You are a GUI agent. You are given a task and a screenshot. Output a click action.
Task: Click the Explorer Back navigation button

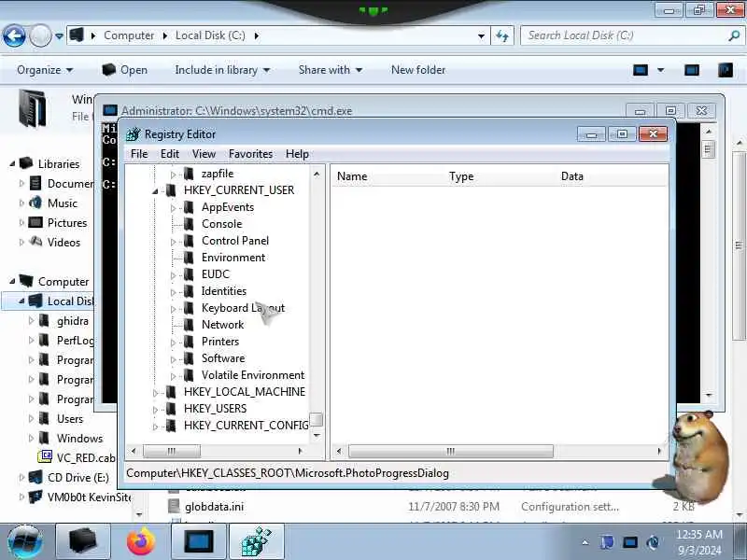pos(14,35)
